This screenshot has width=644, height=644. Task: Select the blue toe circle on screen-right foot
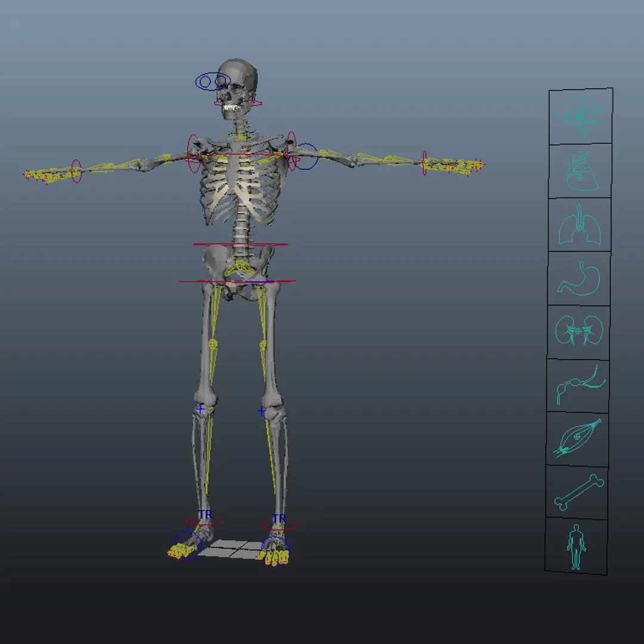[275, 550]
